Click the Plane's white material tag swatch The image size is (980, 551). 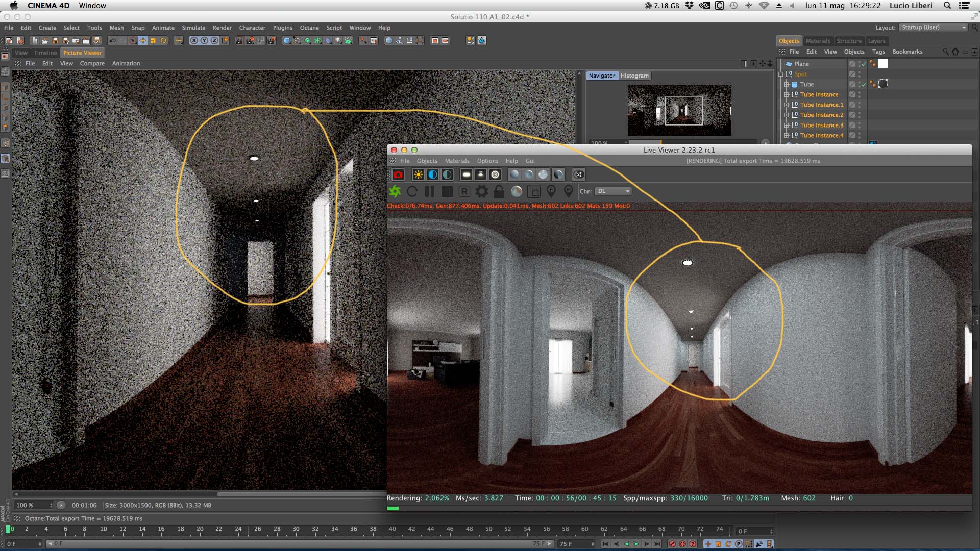pyautogui.click(x=883, y=64)
